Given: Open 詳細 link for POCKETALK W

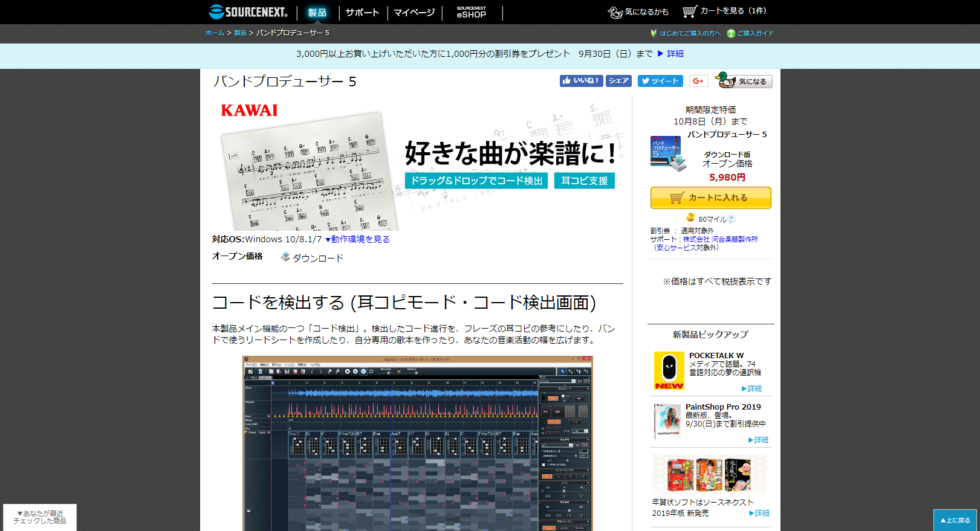Looking at the screenshot, I should tap(751, 388).
